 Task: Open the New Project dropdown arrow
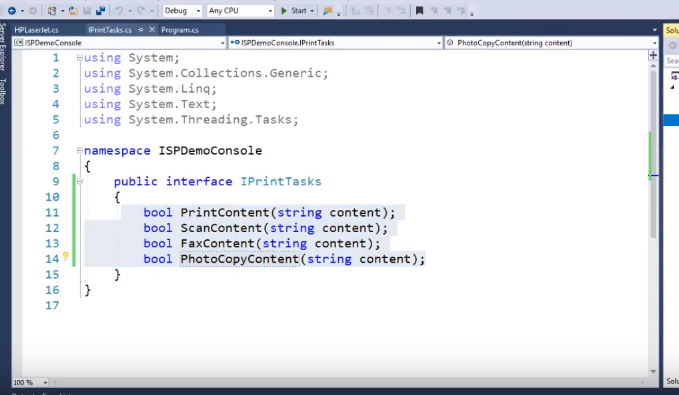62,10
